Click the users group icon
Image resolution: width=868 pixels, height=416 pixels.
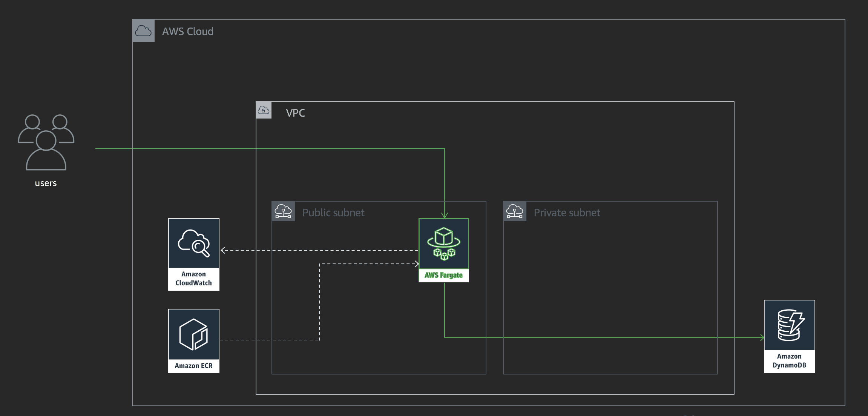click(46, 142)
